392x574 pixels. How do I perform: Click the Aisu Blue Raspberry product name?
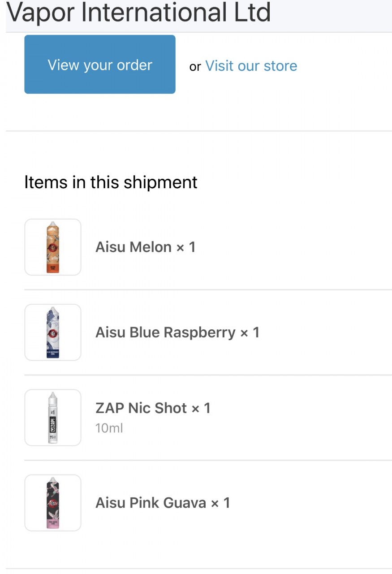165,332
